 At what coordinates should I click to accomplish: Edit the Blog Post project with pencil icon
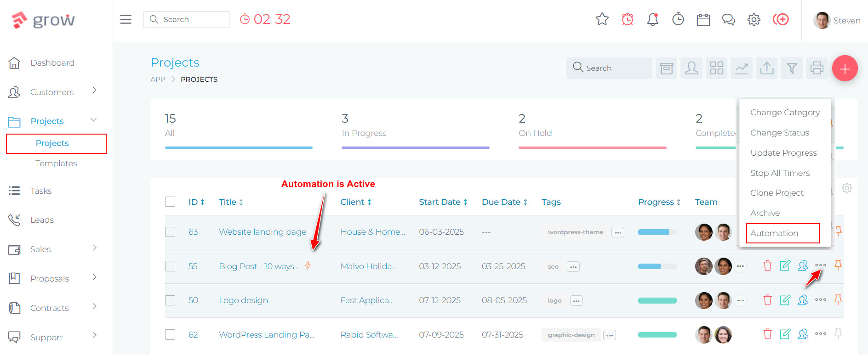[785, 266]
